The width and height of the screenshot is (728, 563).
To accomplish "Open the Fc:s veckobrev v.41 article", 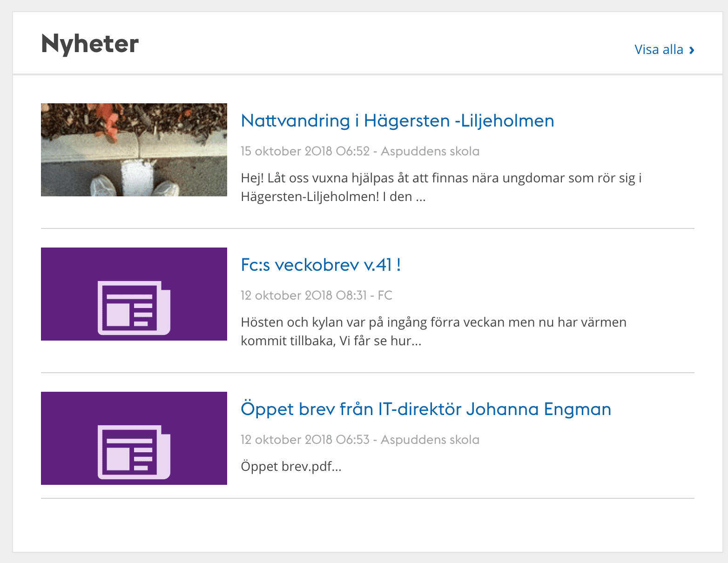I will coord(321,265).
